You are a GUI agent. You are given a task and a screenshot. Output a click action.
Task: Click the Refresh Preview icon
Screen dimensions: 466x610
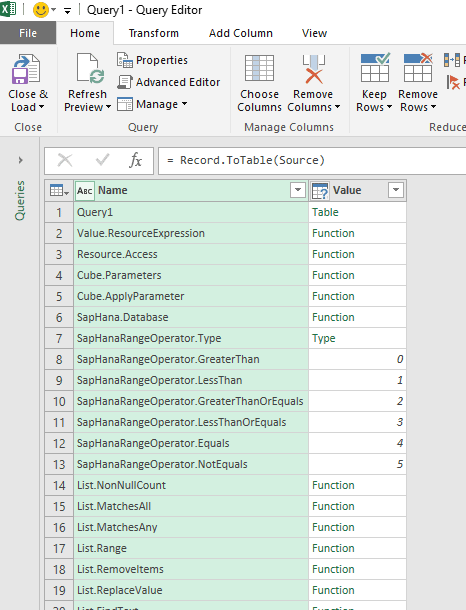point(90,68)
